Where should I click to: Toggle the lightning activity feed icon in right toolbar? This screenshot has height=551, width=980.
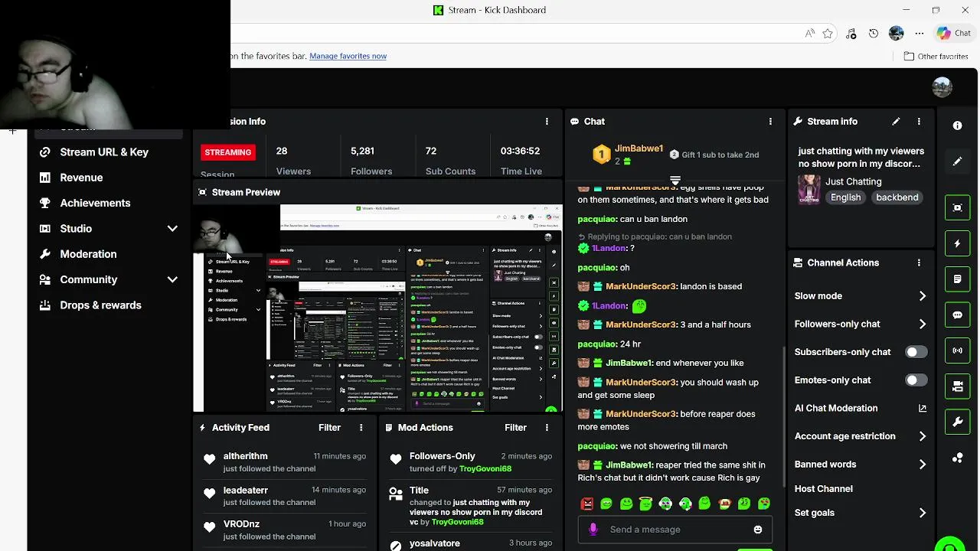pos(957,243)
